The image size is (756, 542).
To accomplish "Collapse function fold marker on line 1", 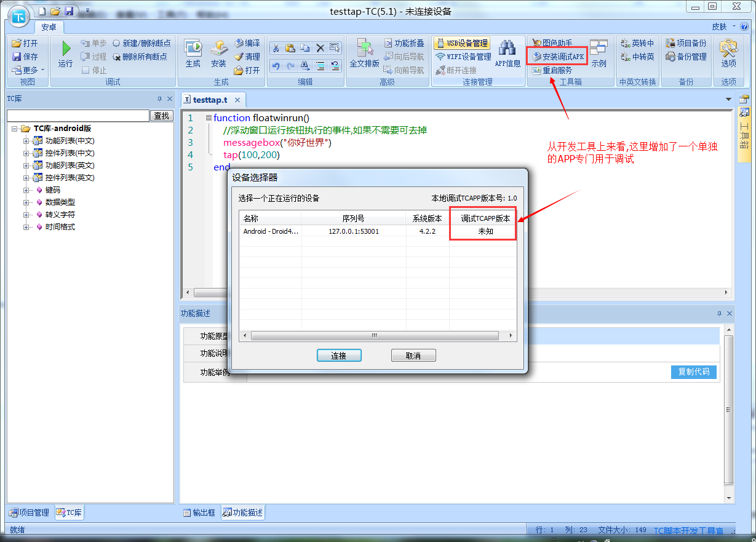I will pyautogui.click(x=209, y=118).
